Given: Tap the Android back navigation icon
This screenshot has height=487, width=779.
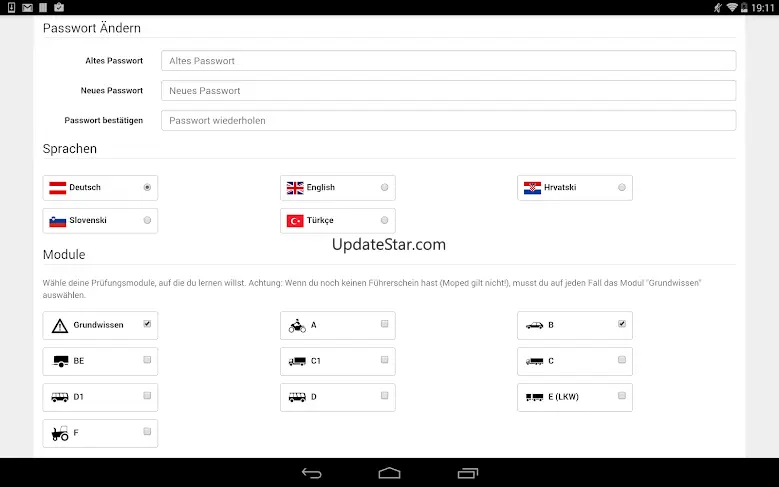Looking at the screenshot, I should click(x=312, y=473).
